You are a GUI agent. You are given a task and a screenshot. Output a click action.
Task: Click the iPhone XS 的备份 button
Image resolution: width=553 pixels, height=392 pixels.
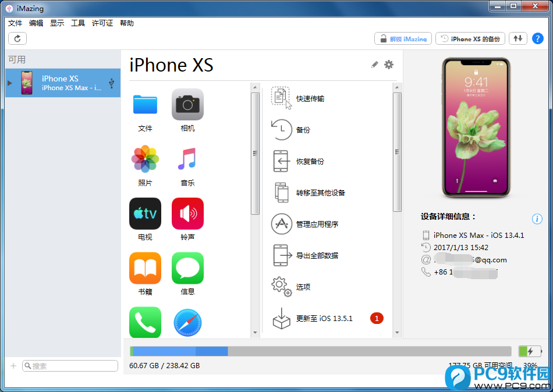[x=470, y=38]
